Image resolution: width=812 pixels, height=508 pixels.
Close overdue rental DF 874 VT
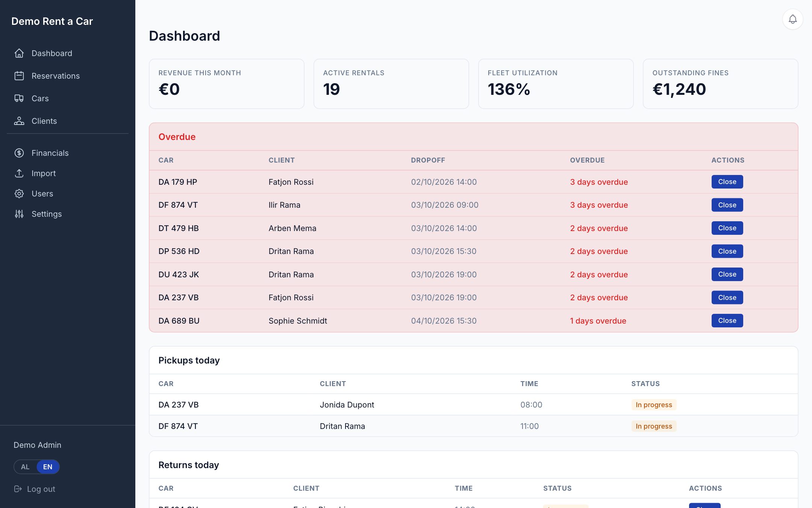[x=727, y=205]
